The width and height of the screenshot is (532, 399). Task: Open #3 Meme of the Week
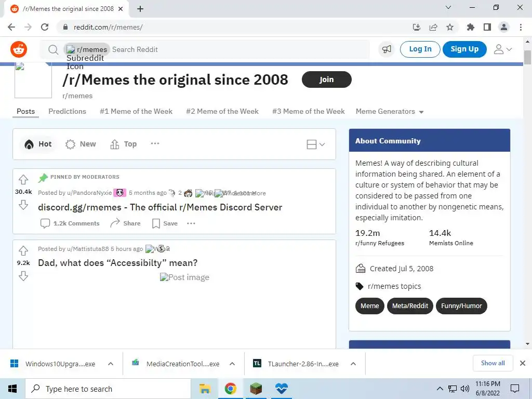309,111
